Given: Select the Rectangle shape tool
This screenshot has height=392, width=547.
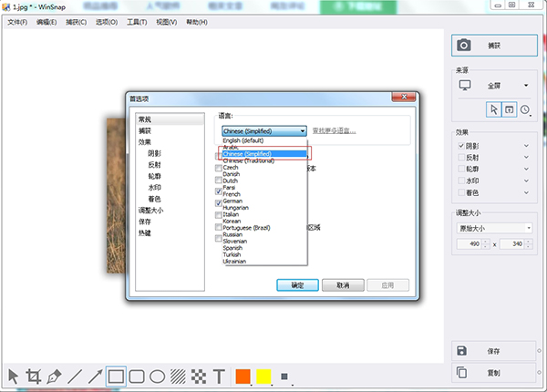Looking at the screenshot, I should click(x=116, y=377).
